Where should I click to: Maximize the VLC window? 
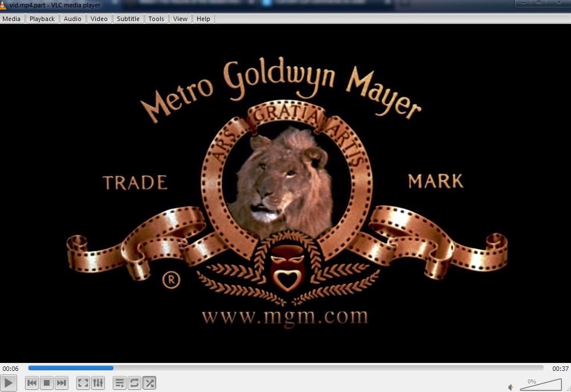pos(539,3)
